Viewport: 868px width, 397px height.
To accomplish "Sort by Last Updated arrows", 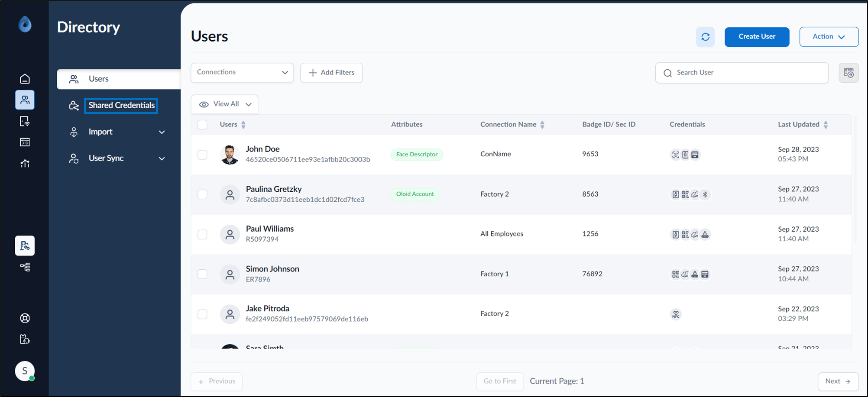I will coord(826,125).
